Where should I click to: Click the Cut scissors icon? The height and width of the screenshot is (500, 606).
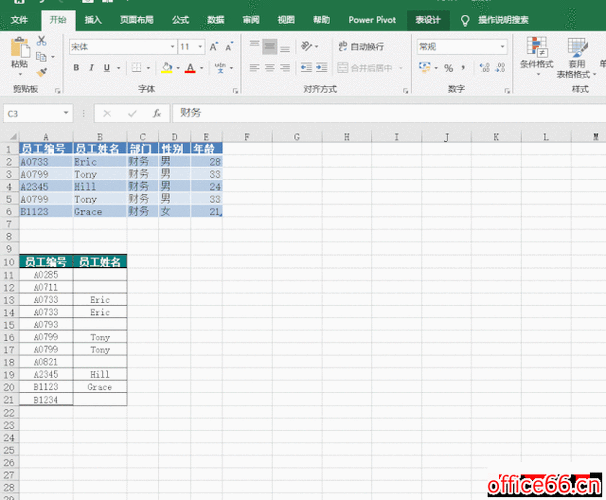[x=42, y=41]
